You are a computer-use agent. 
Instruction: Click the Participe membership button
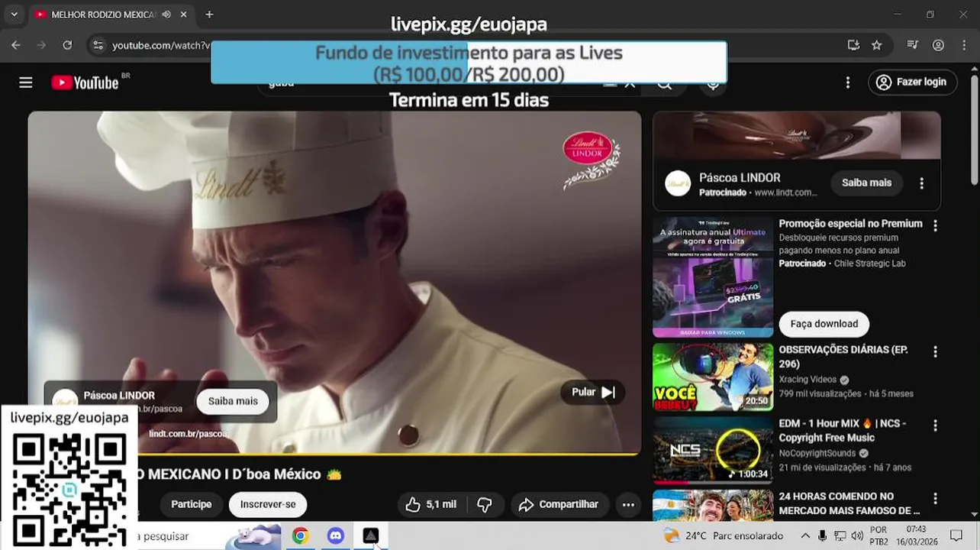click(191, 504)
